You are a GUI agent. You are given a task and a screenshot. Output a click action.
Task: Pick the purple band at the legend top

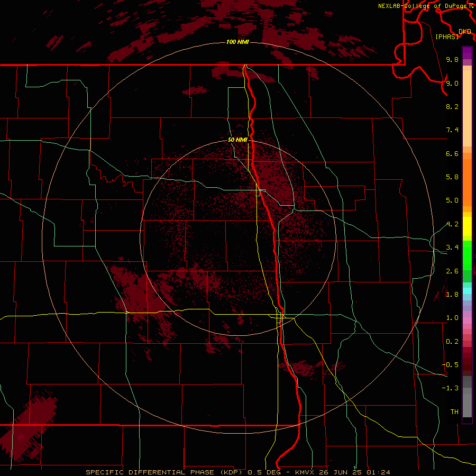click(467, 53)
